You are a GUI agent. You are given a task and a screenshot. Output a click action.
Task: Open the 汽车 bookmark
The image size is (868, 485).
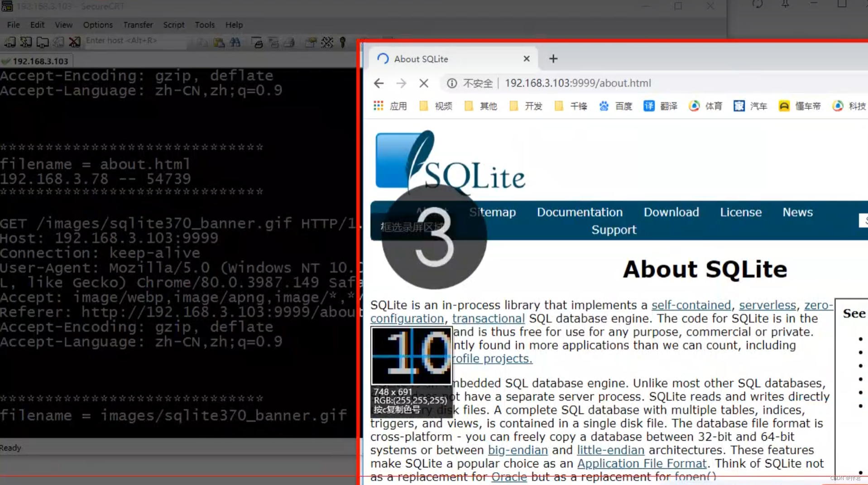click(x=751, y=106)
